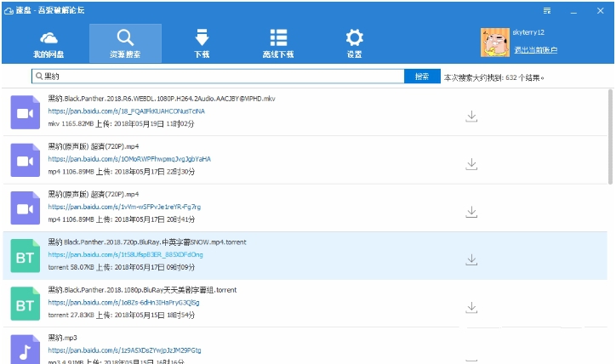
Task: Click BT icon of the 720p.BluRay torrent
Action: (x=26, y=256)
